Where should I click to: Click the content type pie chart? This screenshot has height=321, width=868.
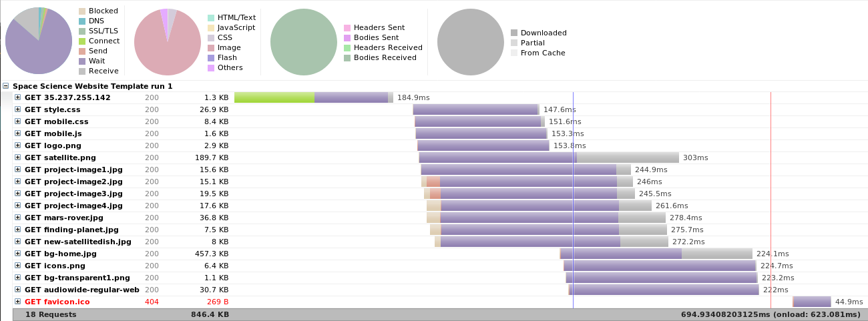[168, 42]
